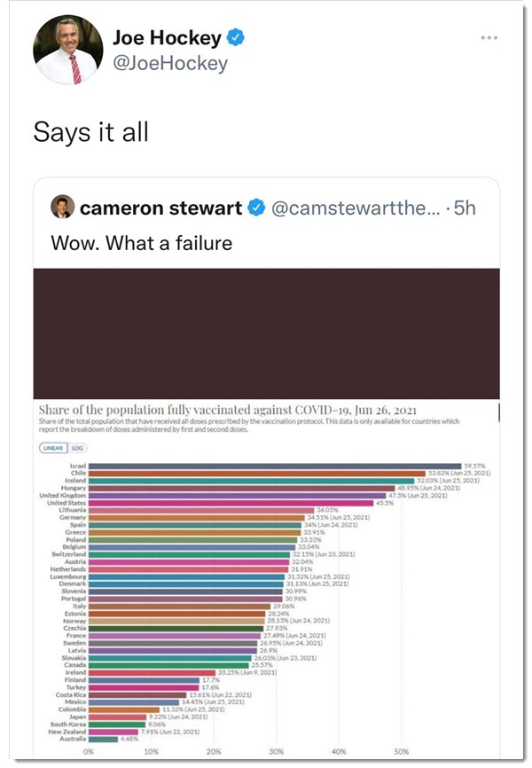532x768 pixels.
Task: Open quoted tweet "Wow. What a failure"
Action: 141,241
